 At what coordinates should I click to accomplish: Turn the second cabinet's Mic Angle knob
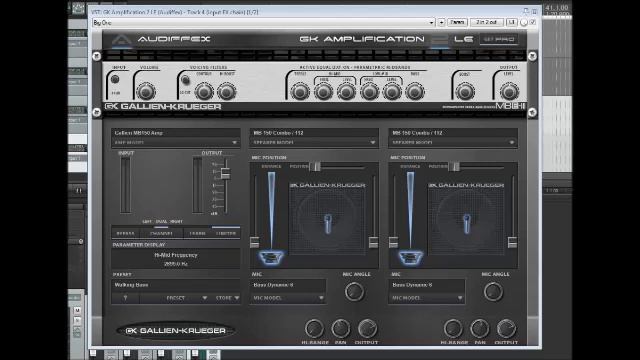click(x=493, y=291)
